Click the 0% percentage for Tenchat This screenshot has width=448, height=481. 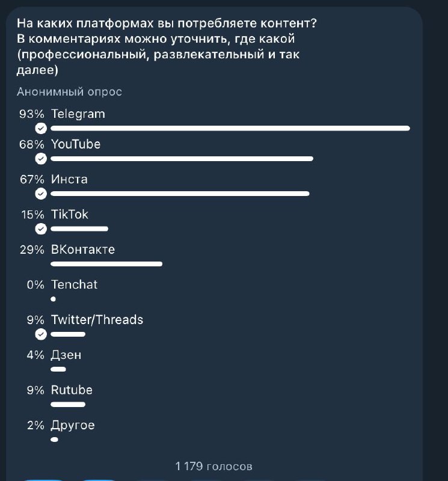click(35, 284)
